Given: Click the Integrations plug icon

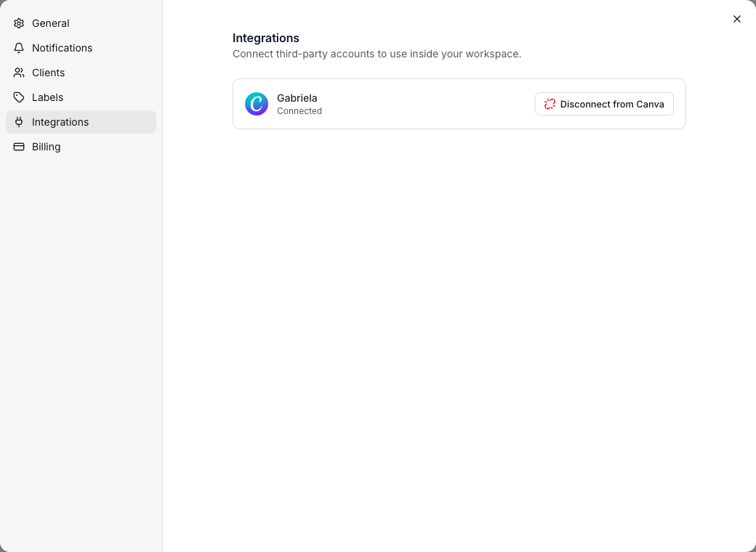Looking at the screenshot, I should pos(19,122).
